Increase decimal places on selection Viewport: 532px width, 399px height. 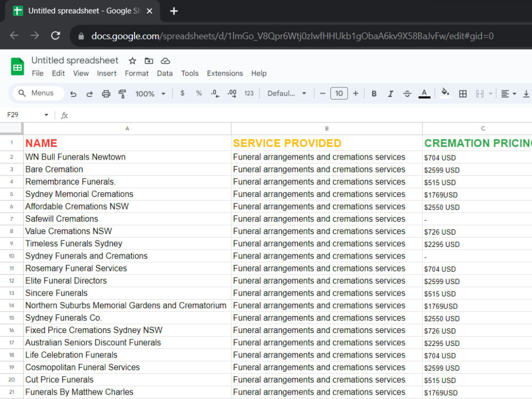[231, 93]
